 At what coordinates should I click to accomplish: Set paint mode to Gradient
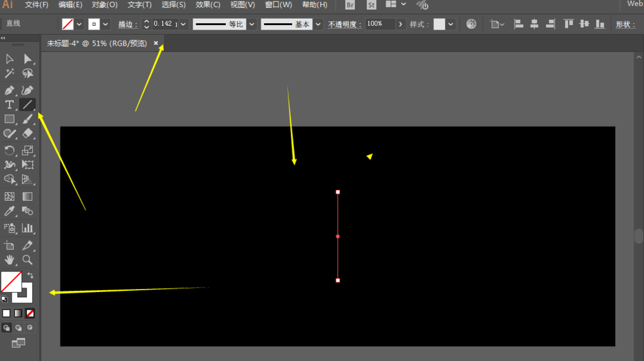pos(18,313)
